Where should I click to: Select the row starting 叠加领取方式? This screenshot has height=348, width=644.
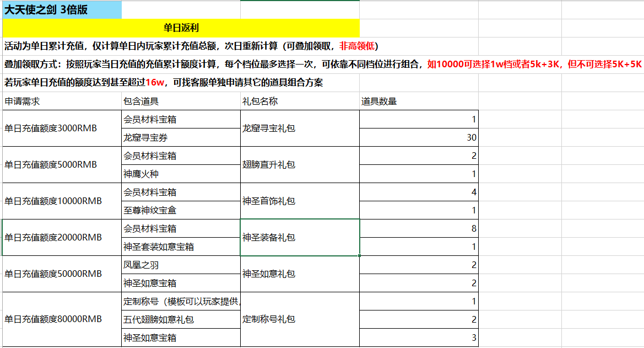click(x=323, y=64)
